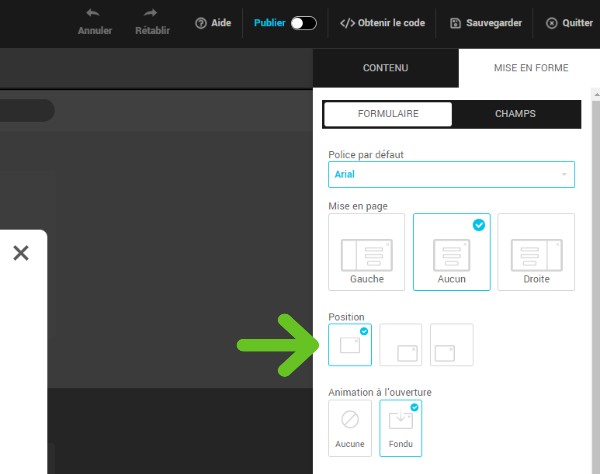Open the Aide help menu
The image size is (600, 474).
(x=213, y=23)
